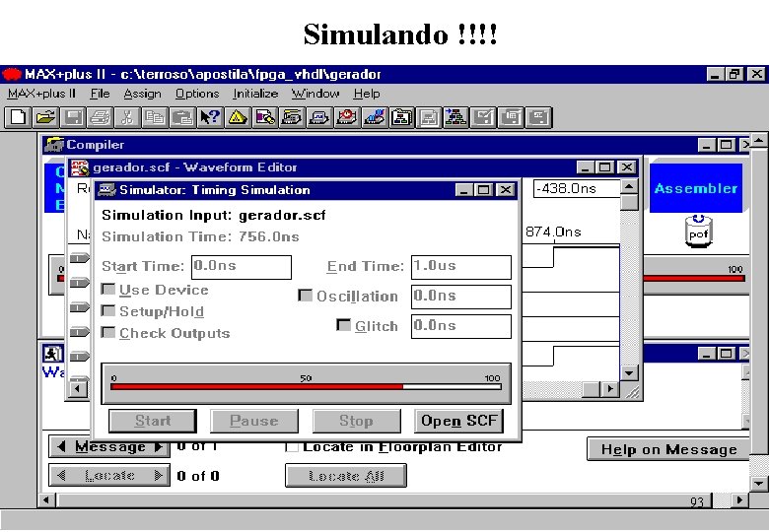Enable the Glitch checkbox
Viewport: 769px width, 532px height.
[x=343, y=325]
